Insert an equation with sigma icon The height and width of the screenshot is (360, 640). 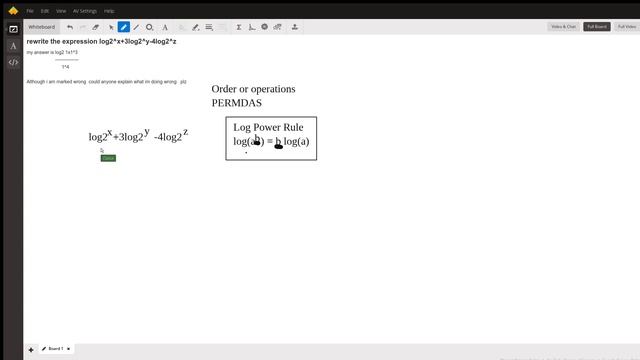[239, 27]
